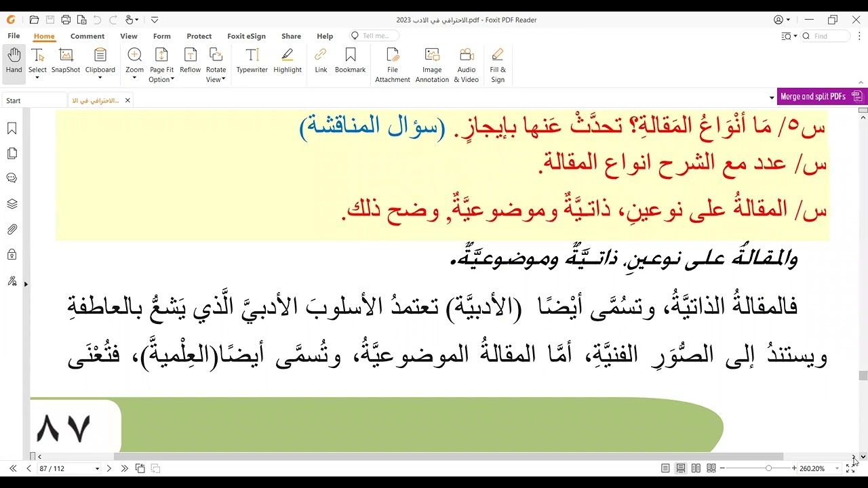
Task: Click the Merge and split PDFs banner
Action: (x=822, y=96)
